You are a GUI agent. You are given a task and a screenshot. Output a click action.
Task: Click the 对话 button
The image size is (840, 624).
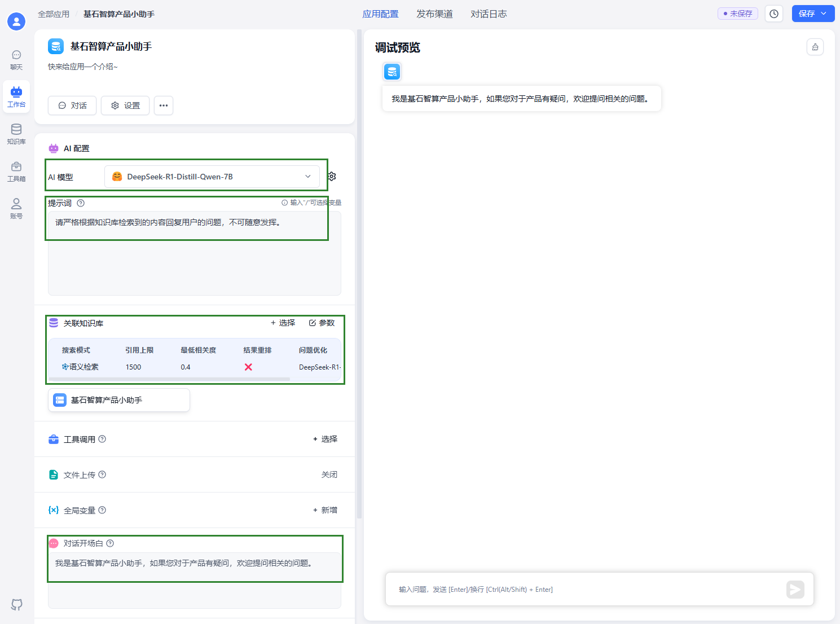coord(72,106)
